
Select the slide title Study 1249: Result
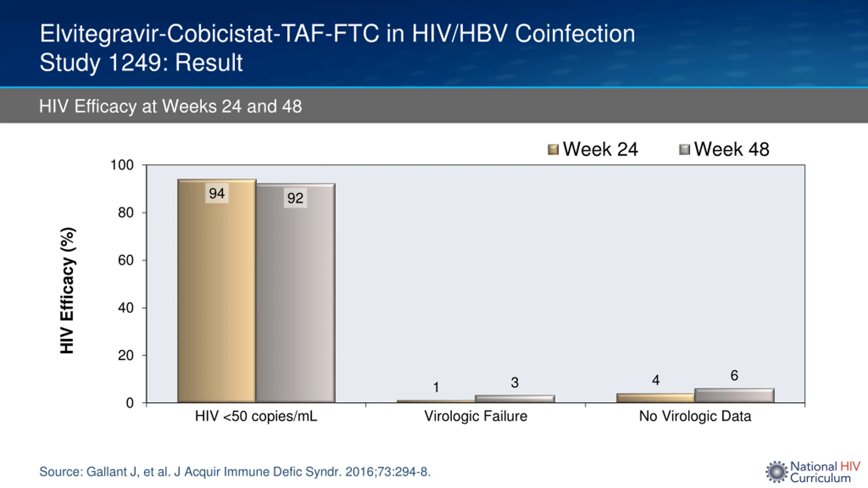point(141,63)
